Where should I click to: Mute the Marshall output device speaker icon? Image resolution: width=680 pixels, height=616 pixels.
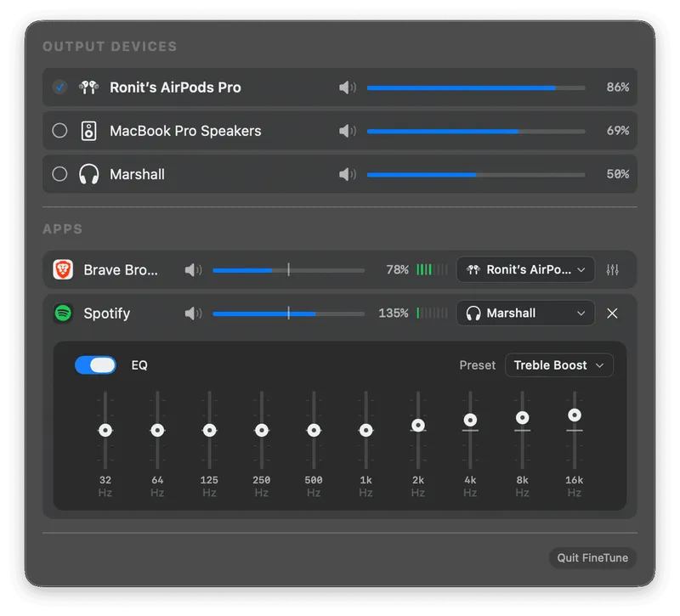pos(348,174)
